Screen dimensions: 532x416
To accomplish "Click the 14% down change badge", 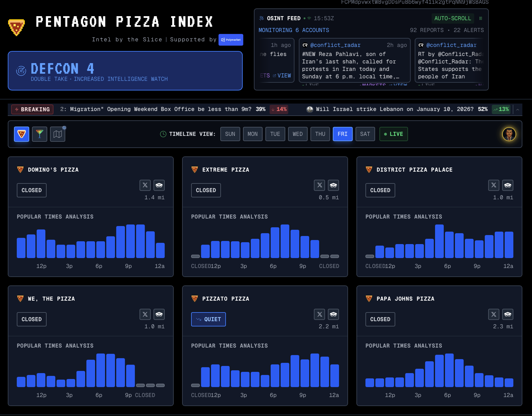I will pos(279,109).
